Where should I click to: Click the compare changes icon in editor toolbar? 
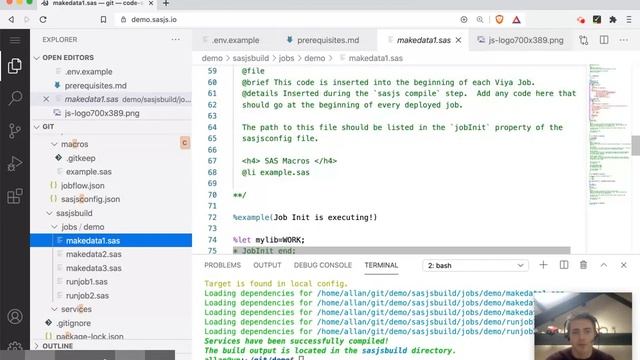tap(584, 40)
